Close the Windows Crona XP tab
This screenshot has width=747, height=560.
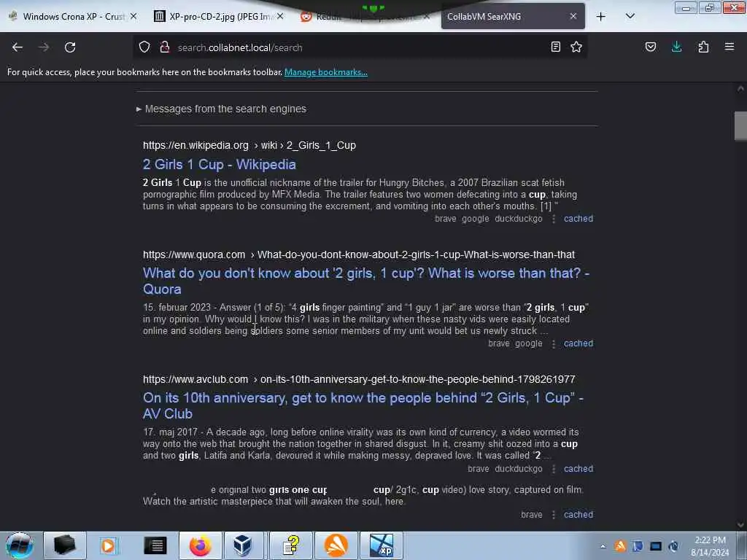pos(133,16)
